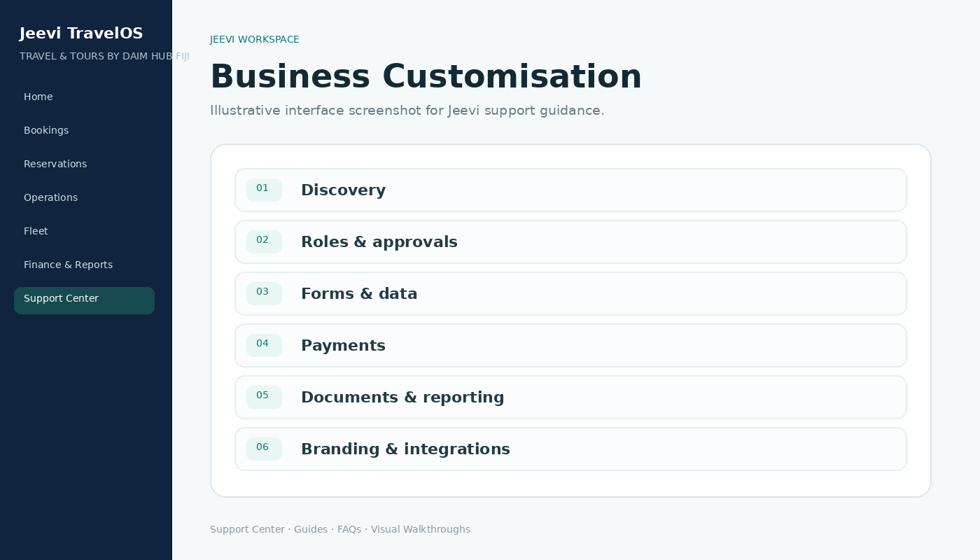Click the 02 step badge
The image size is (980, 560).
pos(264,241)
